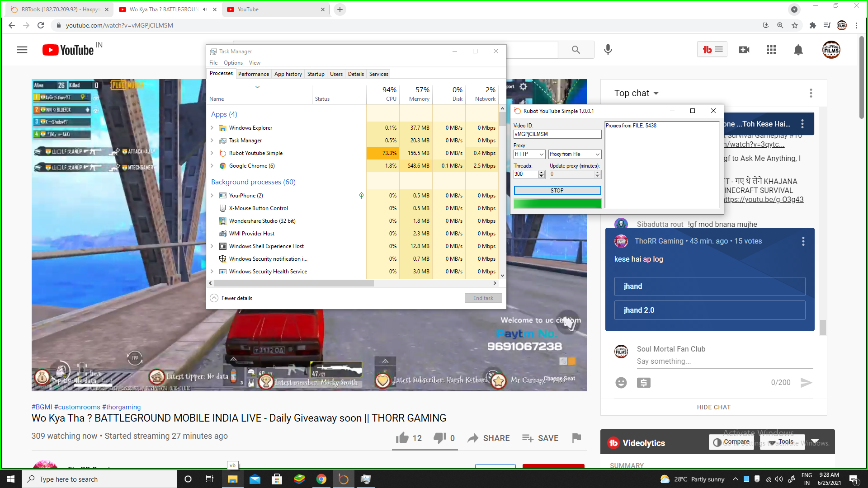Select poll option jhand

(x=709, y=286)
